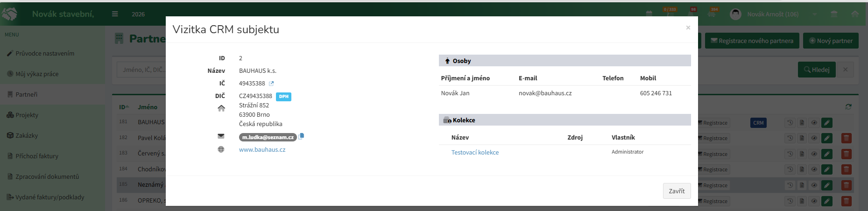
Task: Delete partner 186 with the trash button
Action: [x=846, y=201]
